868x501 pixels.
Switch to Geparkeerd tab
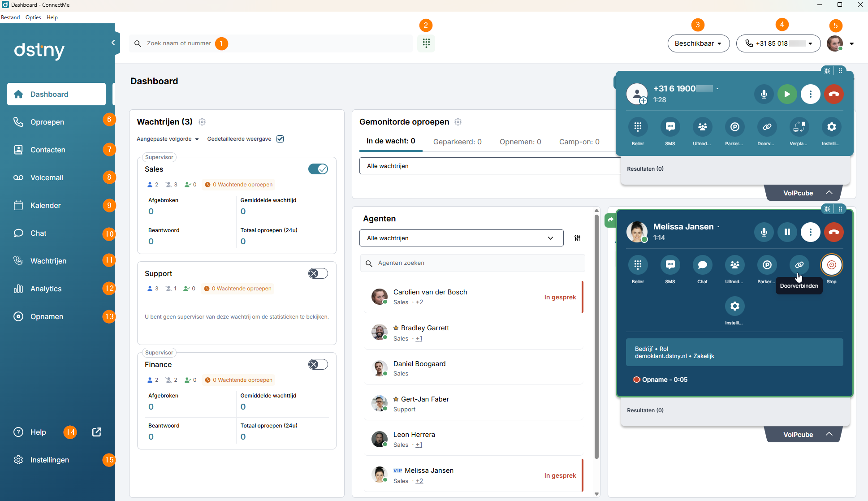tap(457, 142)
